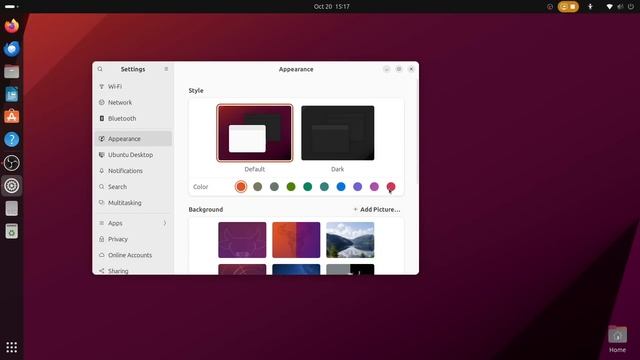Open Multitasking settings
The width and height of the screenshot is (640, 360).
pyautogui.click(x=133, y=202)
